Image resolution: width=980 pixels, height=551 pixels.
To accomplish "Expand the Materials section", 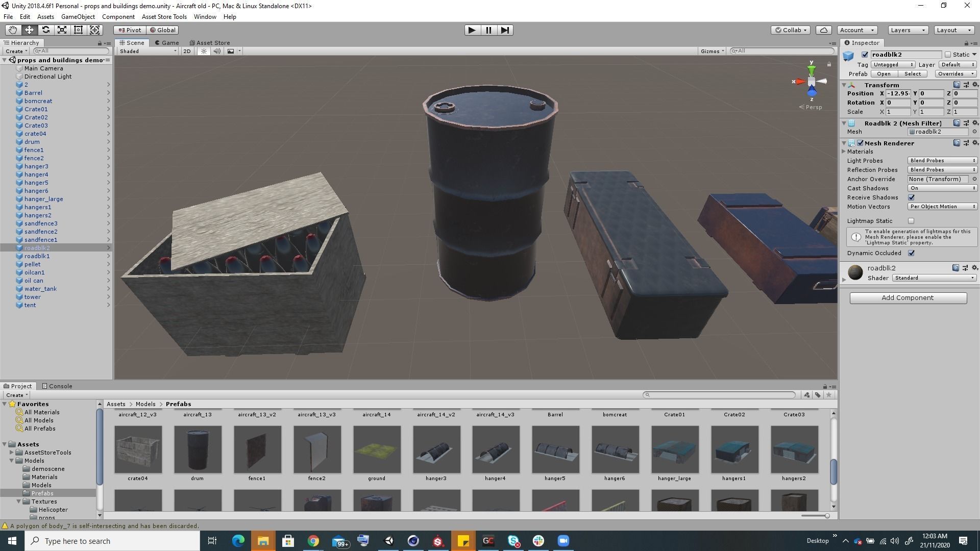I will coord(844,152).
